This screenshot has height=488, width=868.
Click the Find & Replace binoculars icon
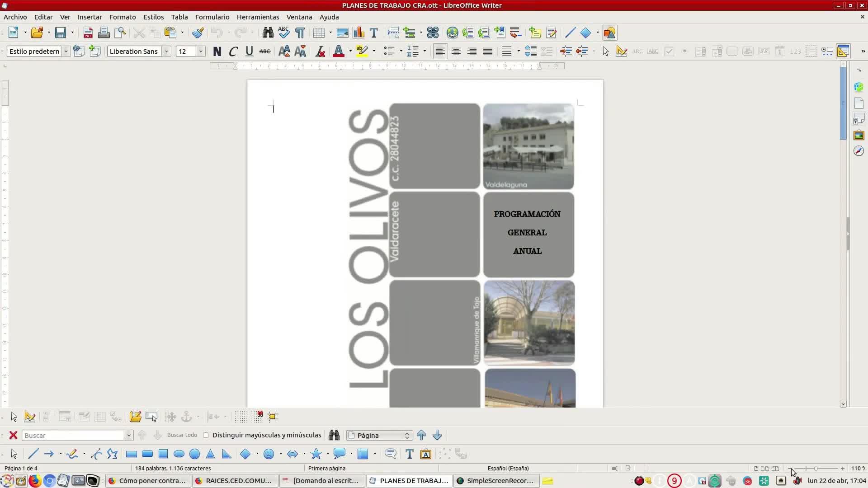[268, 33]
